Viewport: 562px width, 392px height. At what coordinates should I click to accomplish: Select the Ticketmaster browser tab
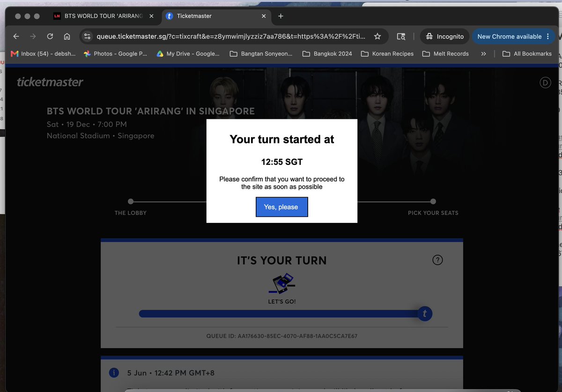217,16
